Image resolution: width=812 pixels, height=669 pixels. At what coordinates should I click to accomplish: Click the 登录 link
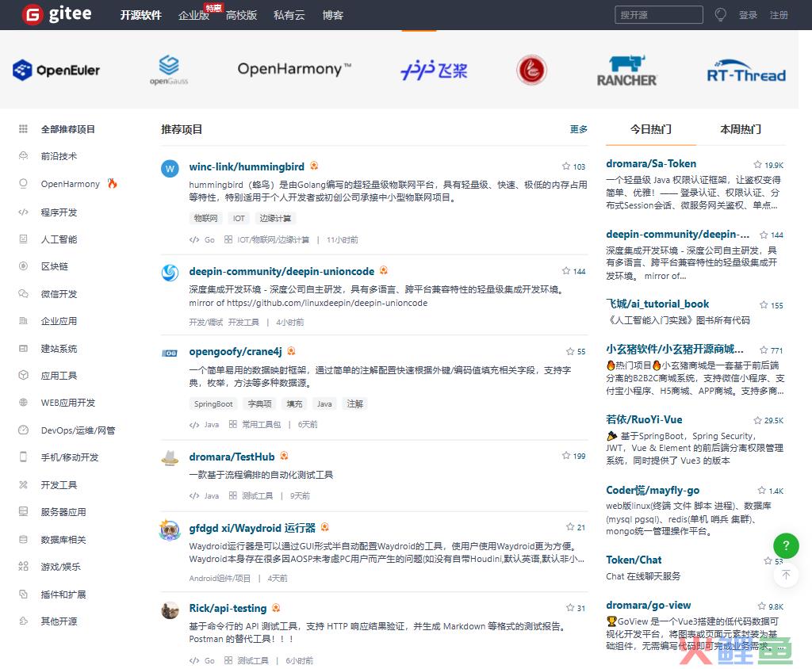(x=748, y=15)
